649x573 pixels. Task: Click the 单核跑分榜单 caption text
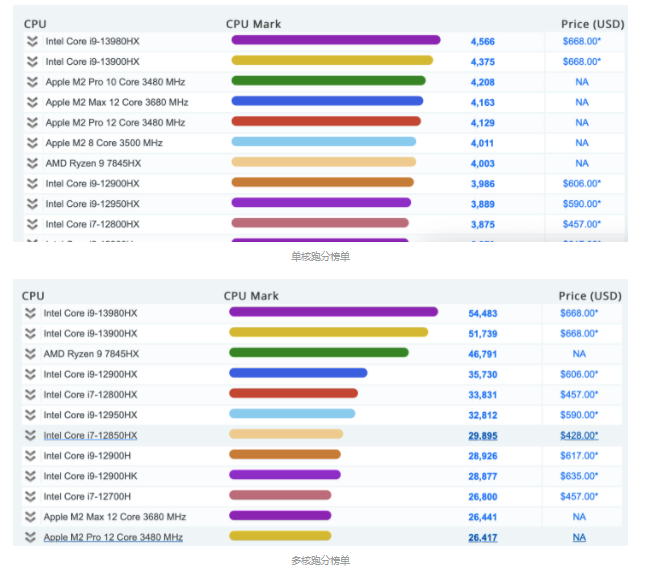click(x=320, y=257)
